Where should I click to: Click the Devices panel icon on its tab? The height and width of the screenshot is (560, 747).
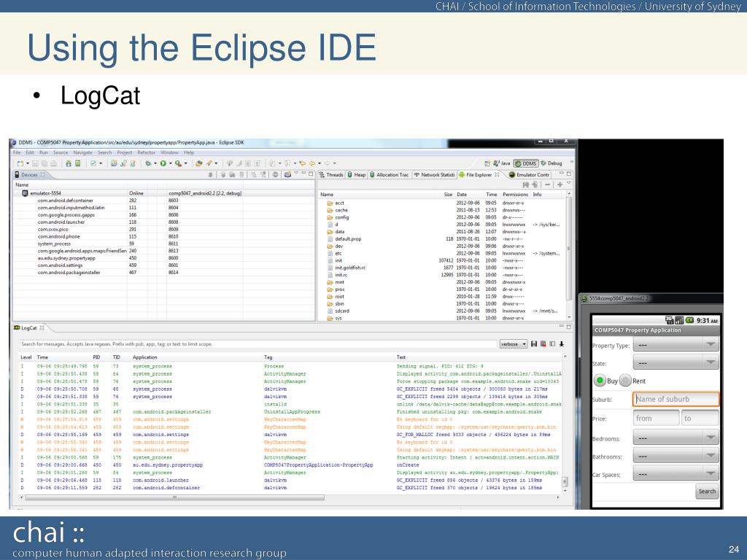click(x=18, y=175)
